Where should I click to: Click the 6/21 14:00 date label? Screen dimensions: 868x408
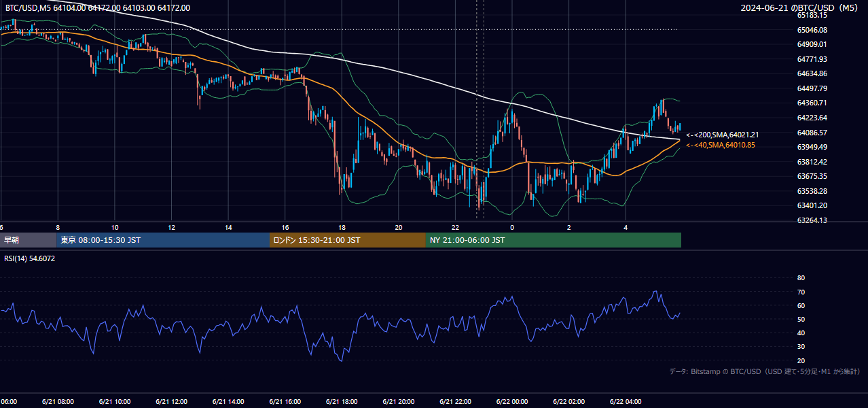pos(228,402)
